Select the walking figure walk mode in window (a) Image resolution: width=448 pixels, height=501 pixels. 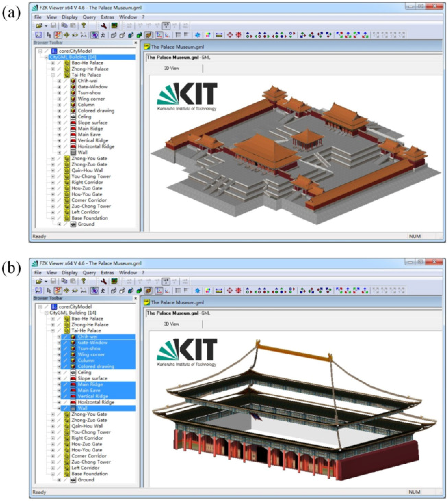coord(103,35)
